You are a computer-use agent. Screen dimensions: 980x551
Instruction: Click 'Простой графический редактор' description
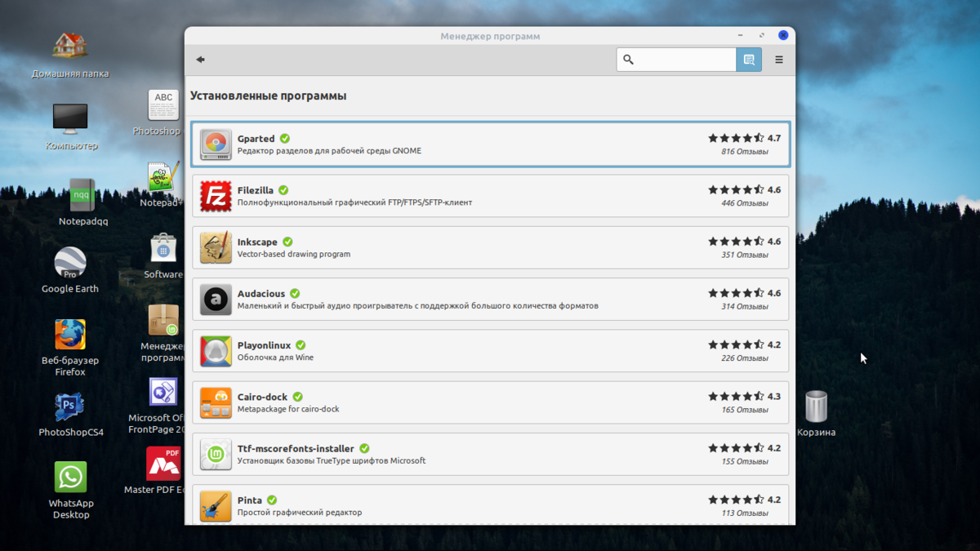[299, 513]
